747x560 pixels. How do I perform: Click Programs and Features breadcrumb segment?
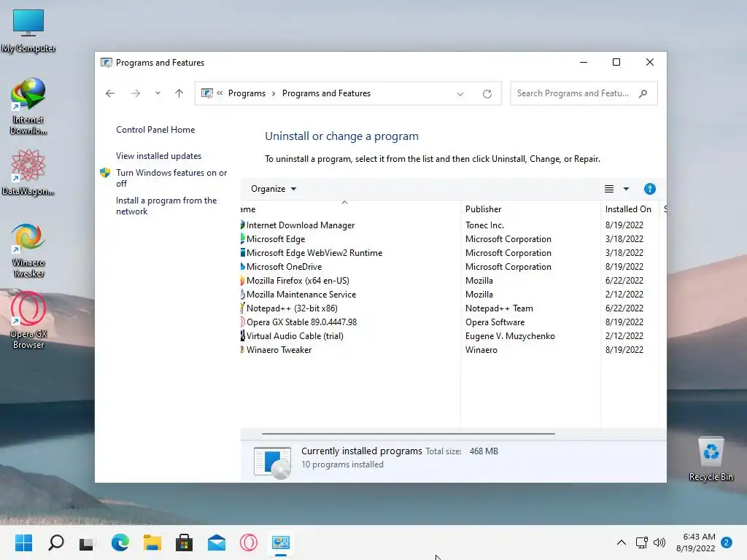326,93
